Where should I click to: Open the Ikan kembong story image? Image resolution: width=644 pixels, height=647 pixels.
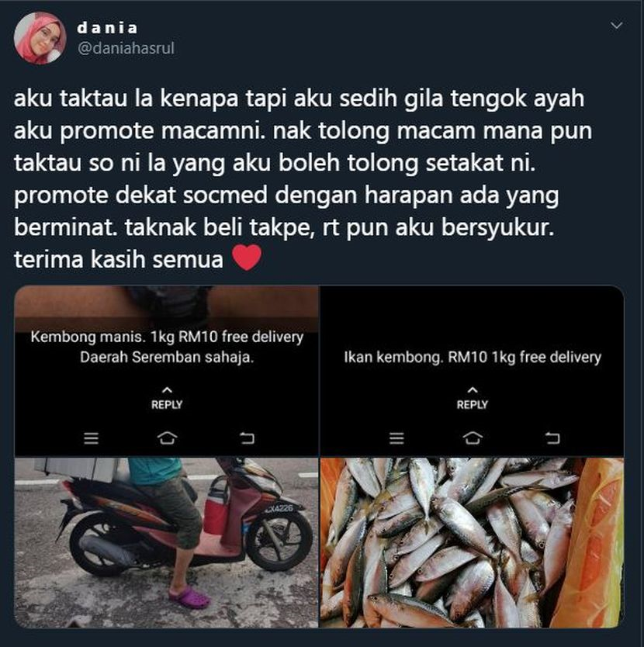click(473, 371)
